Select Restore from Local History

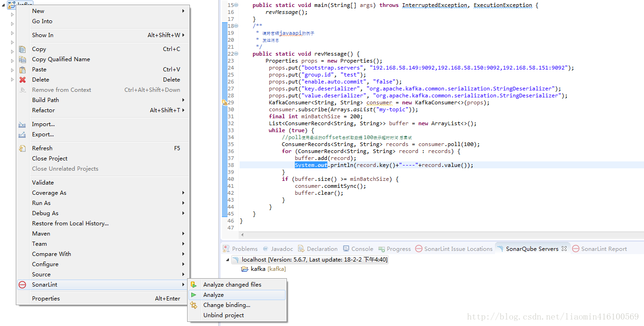pos(104,224)
